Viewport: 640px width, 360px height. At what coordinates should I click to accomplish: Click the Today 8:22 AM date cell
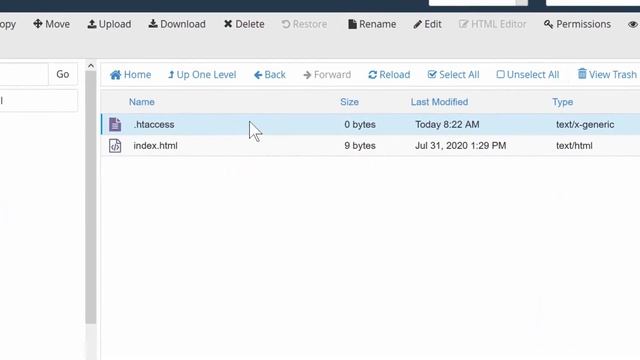pyautogui.click(x=447, y=124)
